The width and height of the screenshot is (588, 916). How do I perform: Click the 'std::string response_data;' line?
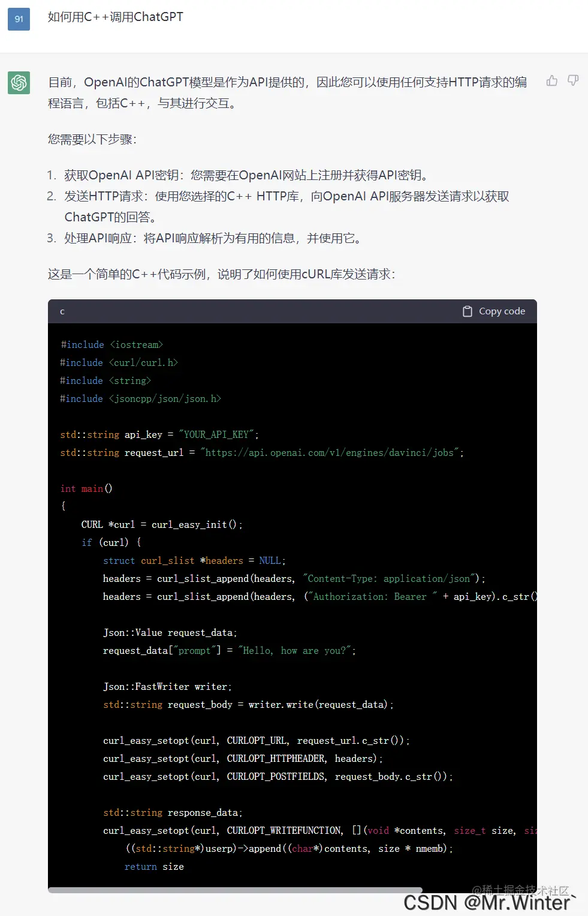(x=173, y=812)
